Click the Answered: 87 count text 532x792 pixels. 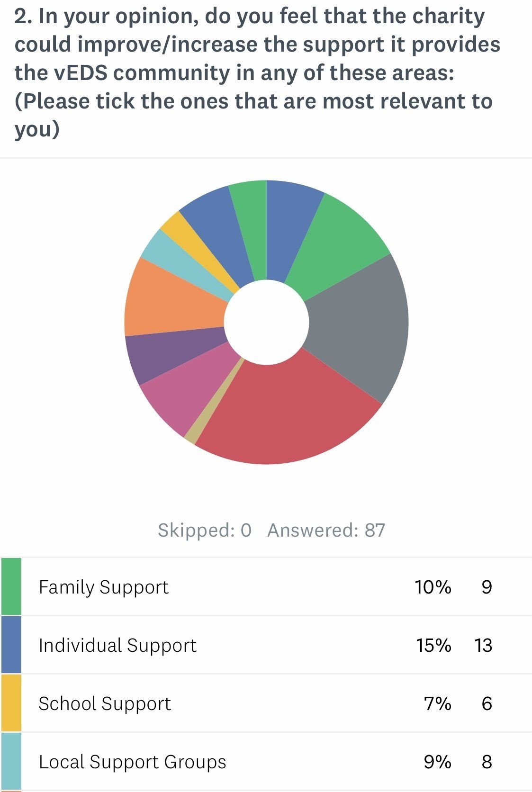[x=326, y=530]
